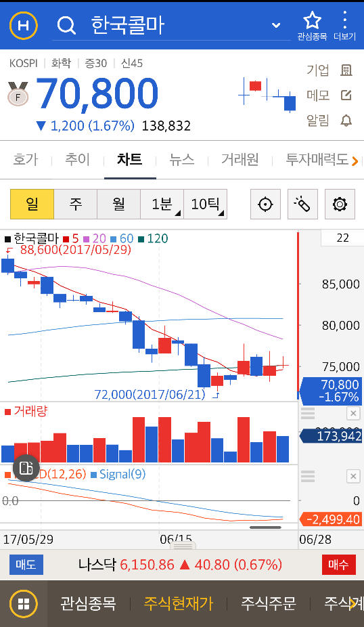Image resolution: width=364 pixels, height=627 pixels.
Task: Tap the F medal badge icon
Action: pyautogui.click(x=18, y=93)
